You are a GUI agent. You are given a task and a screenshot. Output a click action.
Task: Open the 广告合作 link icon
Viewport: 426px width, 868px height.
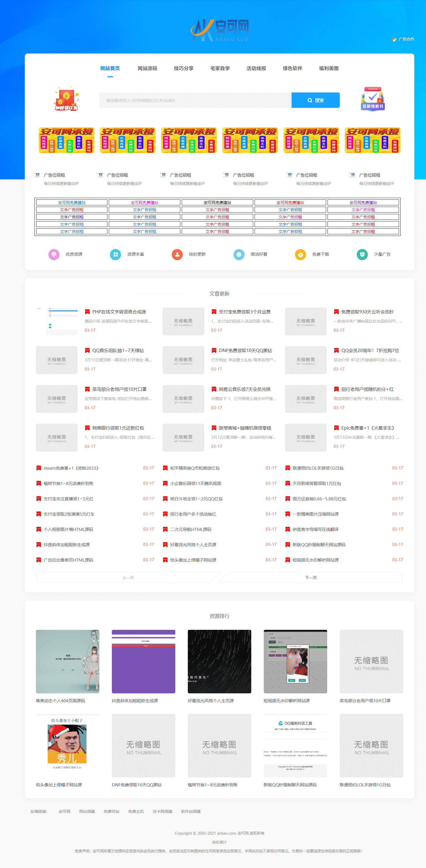click(394, 40)
